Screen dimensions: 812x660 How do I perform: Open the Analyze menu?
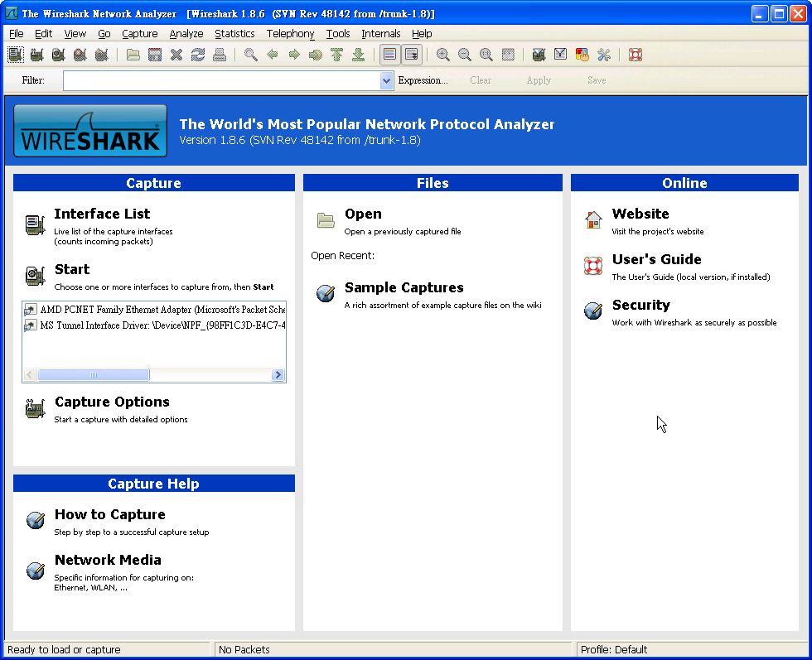coord(186,34)
